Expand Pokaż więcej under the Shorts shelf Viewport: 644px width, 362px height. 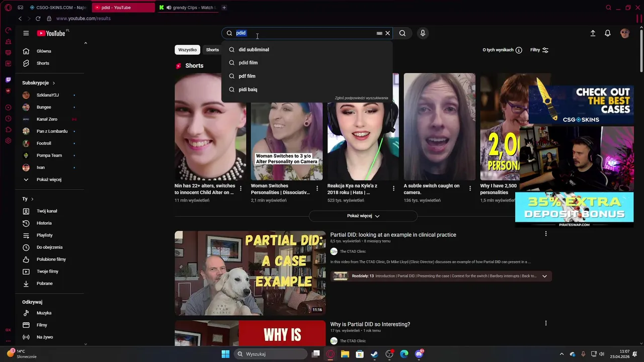(x=363, y=216)
